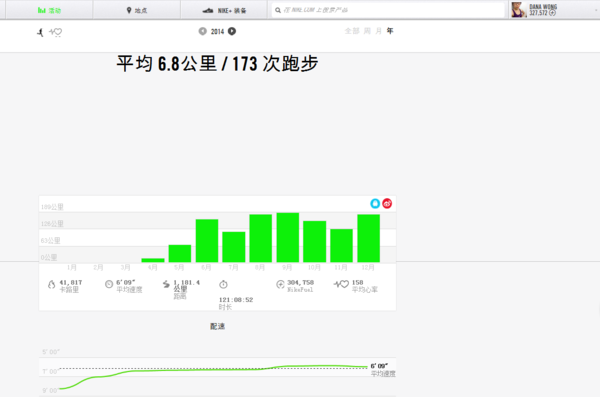
Task: Go to next year arrow
Action: tap(232, 31)
